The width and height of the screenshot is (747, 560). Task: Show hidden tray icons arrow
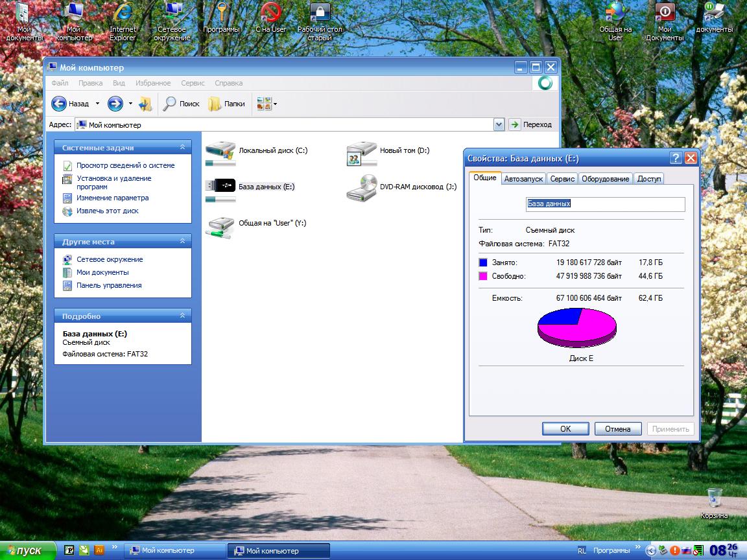point(650,550)
